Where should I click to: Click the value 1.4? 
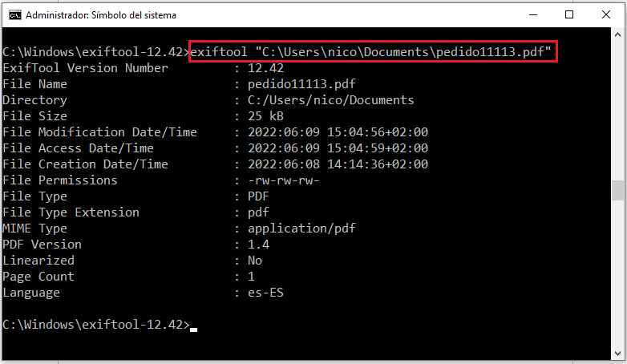pyautogui.click(x=258, y=244)
